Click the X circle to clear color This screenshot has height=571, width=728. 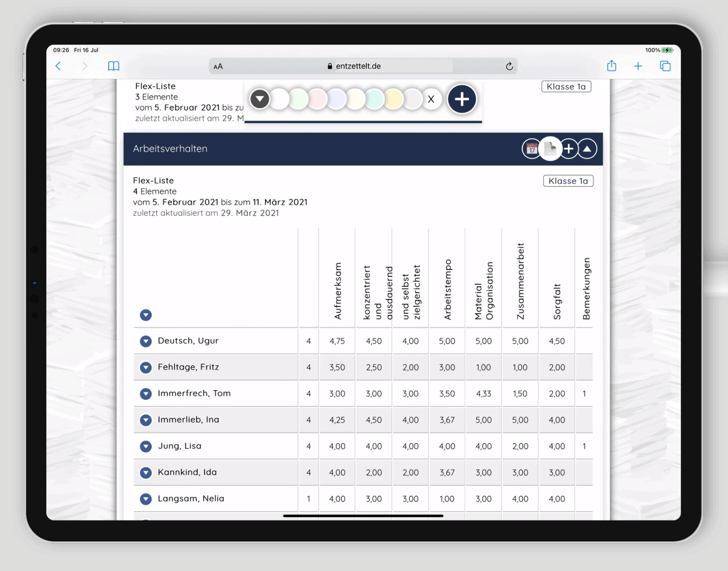[431, 99]
